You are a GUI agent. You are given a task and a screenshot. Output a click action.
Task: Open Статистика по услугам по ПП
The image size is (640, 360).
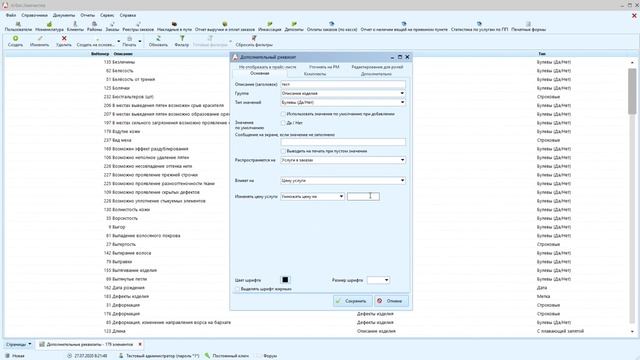(x=480, y=27)
